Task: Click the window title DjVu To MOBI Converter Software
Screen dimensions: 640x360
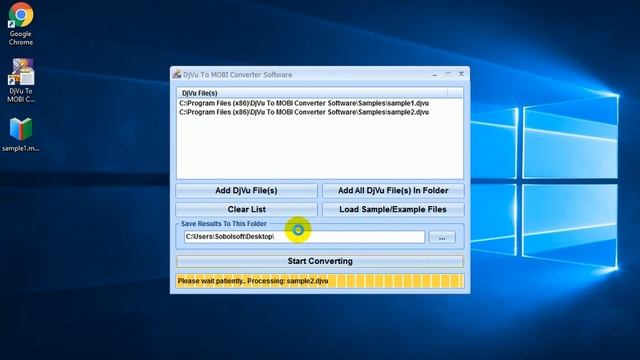Action: [x=238, y=75]
